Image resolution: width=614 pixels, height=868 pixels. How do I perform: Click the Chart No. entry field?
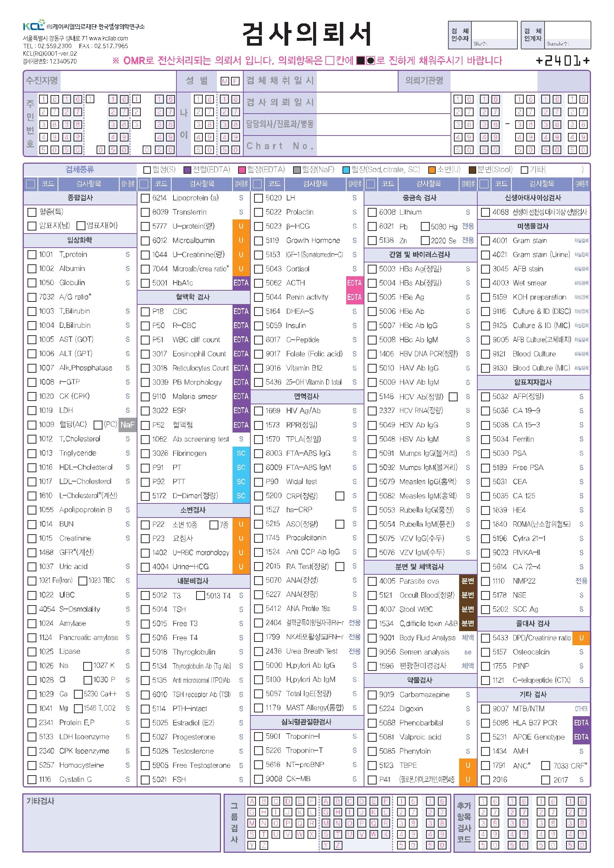pos(383,146)
